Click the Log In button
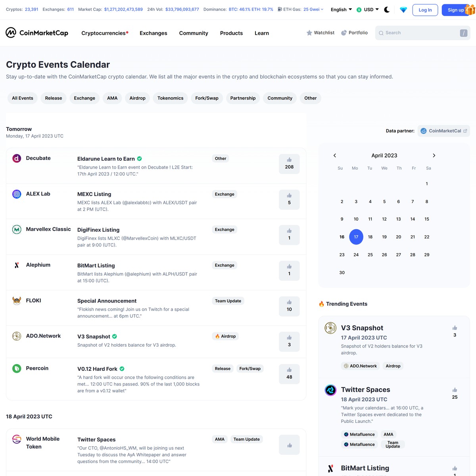Image resolution: width=476 pixels, height=476 pixels. click(x=425, y=10)
